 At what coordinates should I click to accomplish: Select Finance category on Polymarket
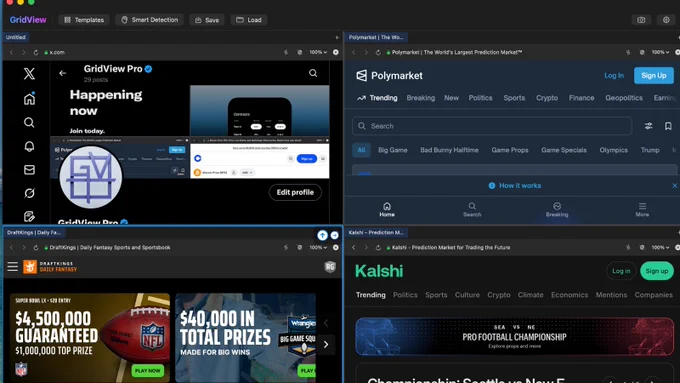(582, 98)
